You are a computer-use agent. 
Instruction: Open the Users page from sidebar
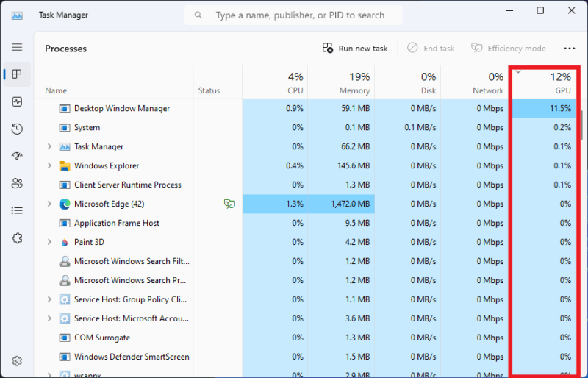pyautogui.click(x=17, y=183)
